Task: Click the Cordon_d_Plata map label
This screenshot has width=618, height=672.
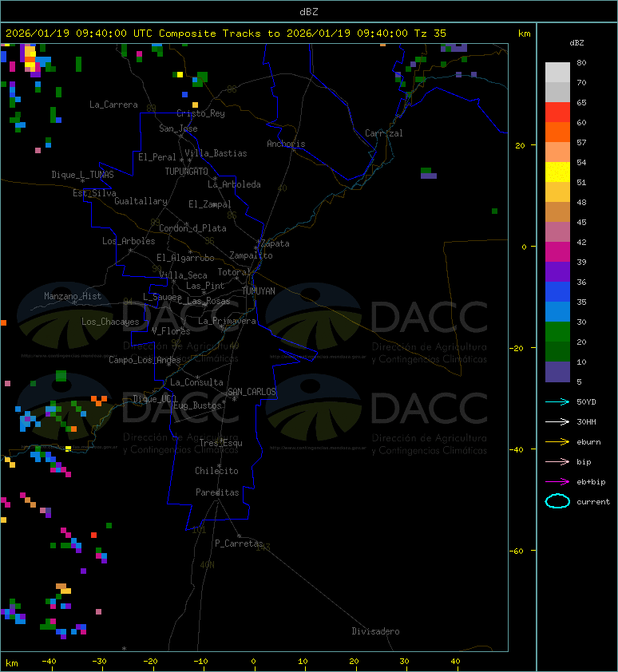Action: [193, 228]
